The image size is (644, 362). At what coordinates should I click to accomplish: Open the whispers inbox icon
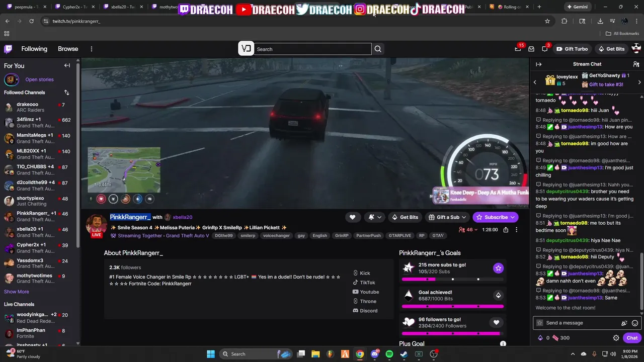click(531, 49)
